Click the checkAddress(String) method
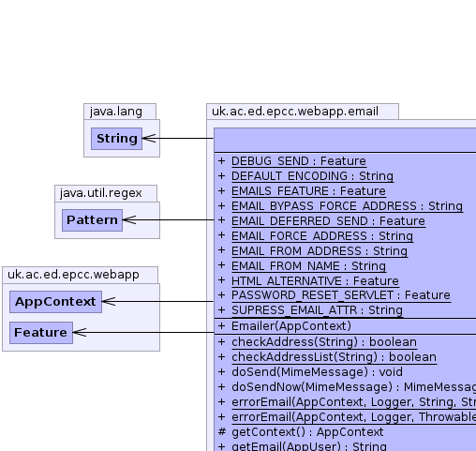Screen dimensions: 476x451 point(324,342)
